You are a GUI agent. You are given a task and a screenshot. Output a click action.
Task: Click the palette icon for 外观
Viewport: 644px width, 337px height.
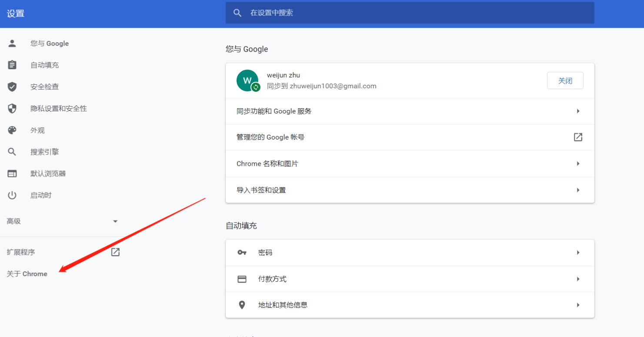click(x=12, y=130)
